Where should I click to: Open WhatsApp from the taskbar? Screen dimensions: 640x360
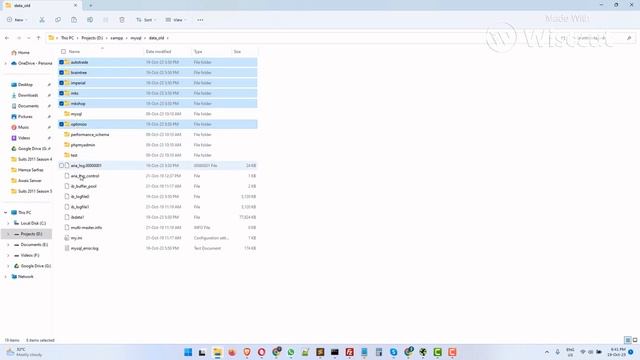click(x=291, y=352)
